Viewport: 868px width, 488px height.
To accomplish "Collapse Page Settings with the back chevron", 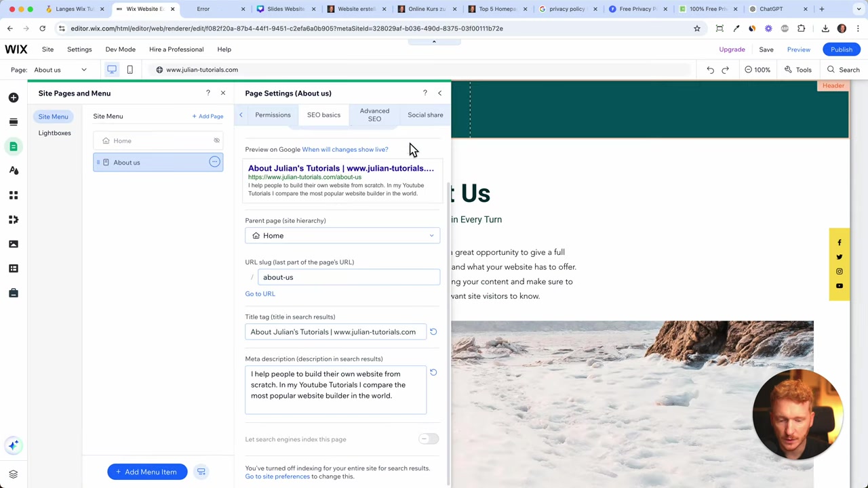I will tap(439, 93).
